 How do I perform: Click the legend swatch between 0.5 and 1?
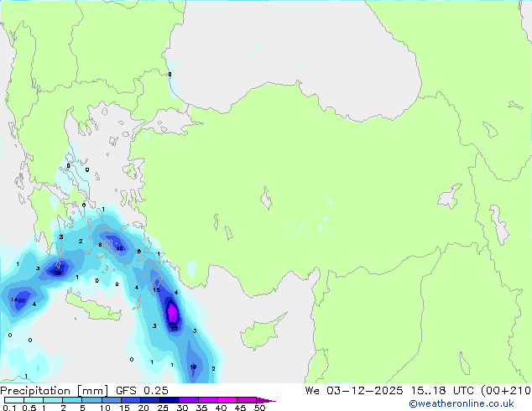tap(34, 400)
